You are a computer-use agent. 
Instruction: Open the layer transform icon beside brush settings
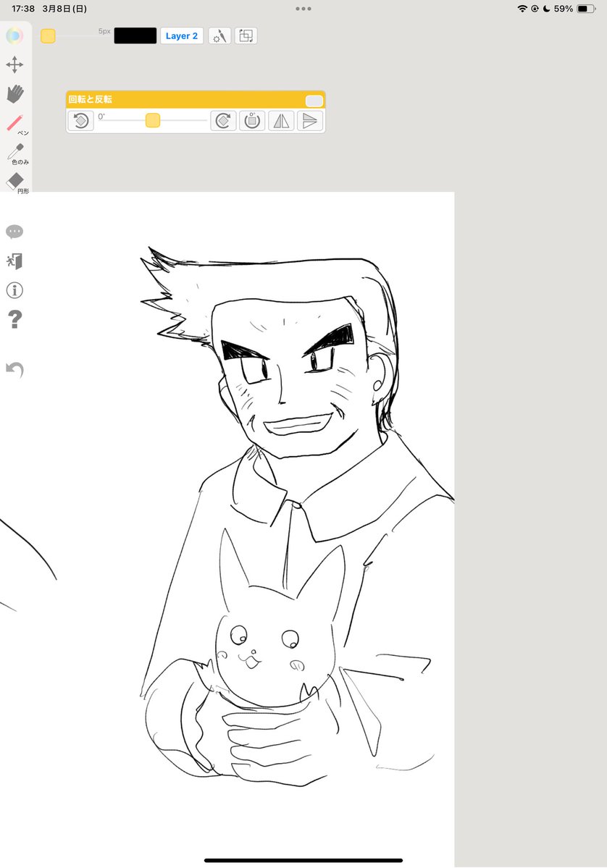(246, 36)
